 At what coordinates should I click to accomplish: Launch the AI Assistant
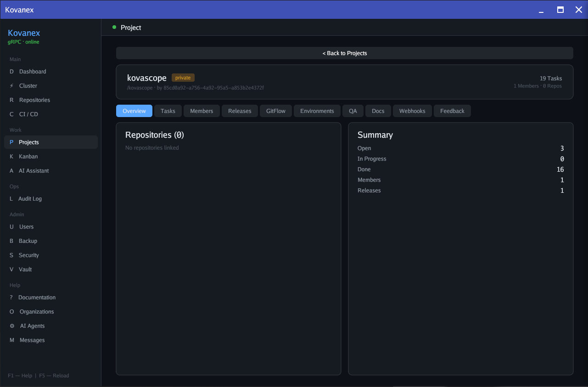click(34, 170)
